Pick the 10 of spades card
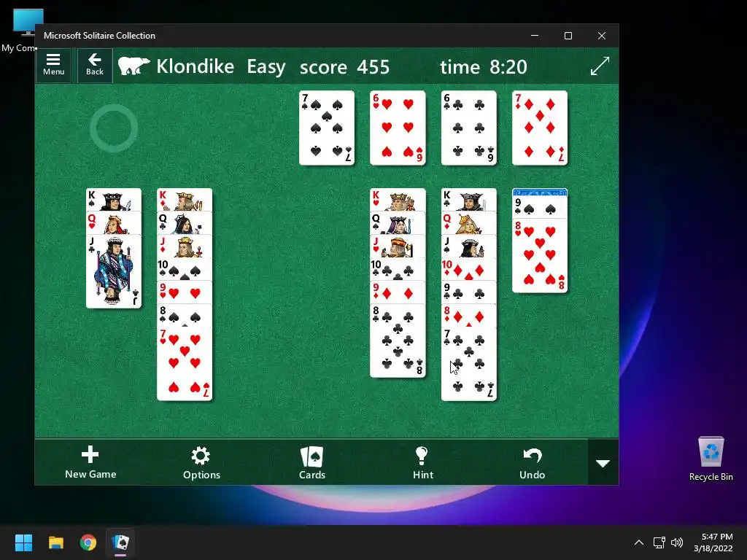Screen dimensions: 747x560 point(185,269)
